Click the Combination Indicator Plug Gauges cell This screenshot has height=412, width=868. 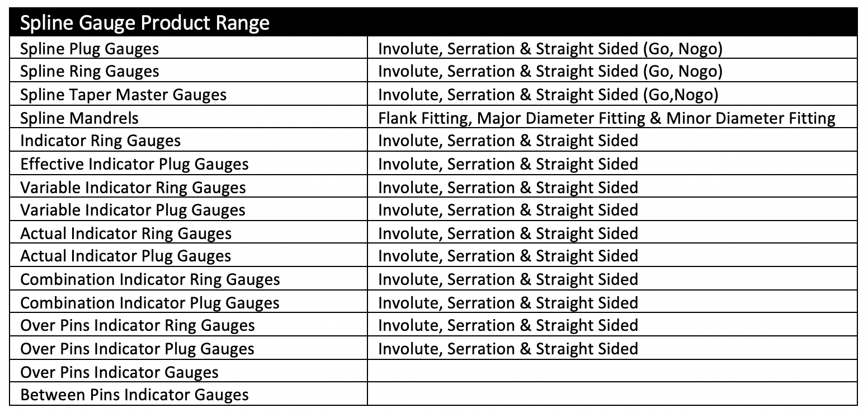(x=188, y=302)
